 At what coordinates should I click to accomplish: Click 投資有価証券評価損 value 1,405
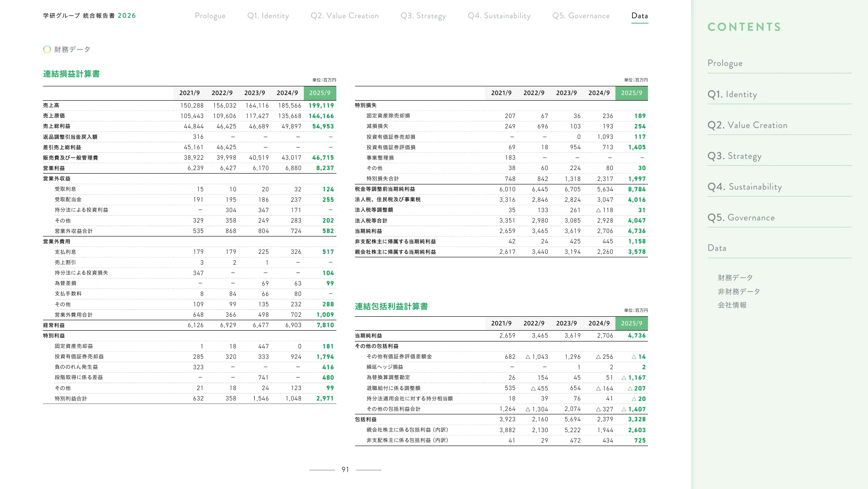(637, 147)
